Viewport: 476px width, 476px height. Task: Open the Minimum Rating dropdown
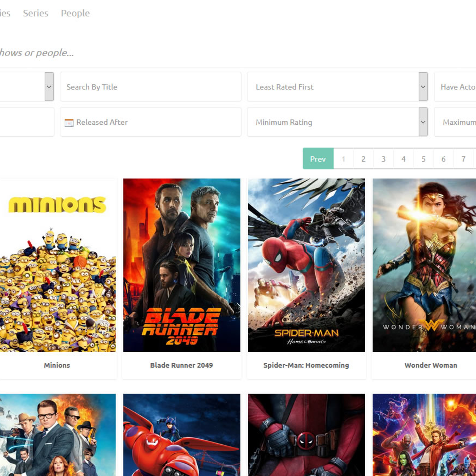337,122
